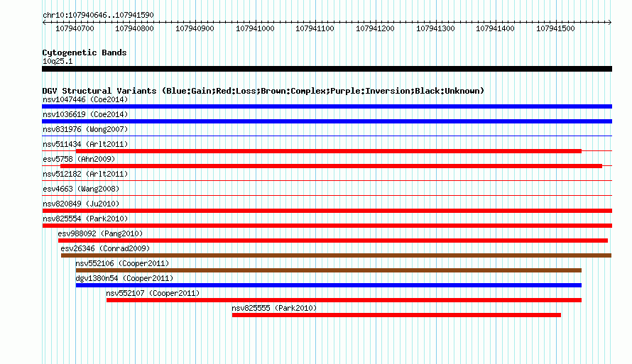Click the nsv511434 (Arlt2011) label
Viewport: 632px width, 364px height.
[x=85, y=144]
